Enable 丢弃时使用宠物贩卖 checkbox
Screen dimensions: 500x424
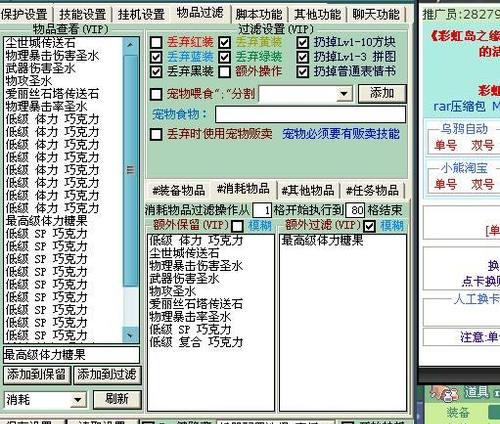[156, 135]
